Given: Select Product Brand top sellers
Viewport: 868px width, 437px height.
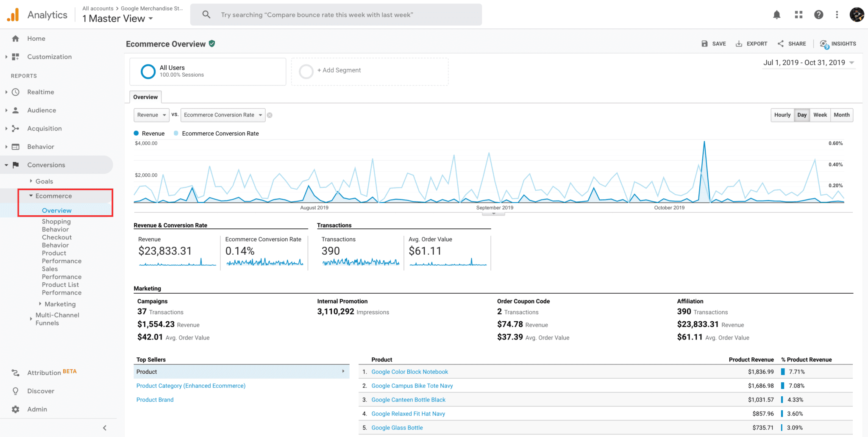Looking at the screenshot, I should point(155,400).
